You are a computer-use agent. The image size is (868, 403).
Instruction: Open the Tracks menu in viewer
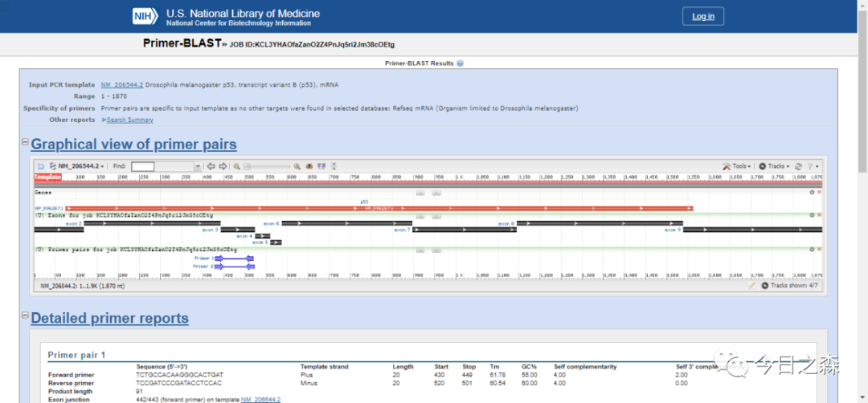774,166
